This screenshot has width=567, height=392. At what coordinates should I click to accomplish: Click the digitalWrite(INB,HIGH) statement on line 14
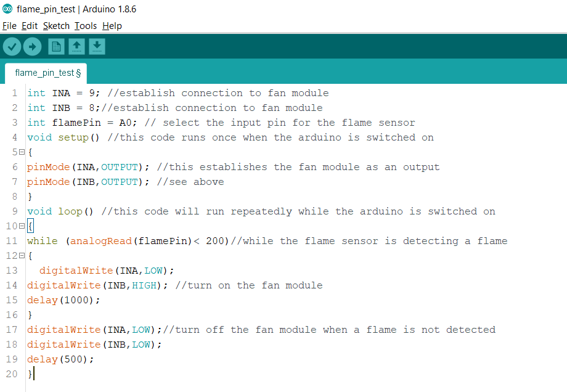97,285
